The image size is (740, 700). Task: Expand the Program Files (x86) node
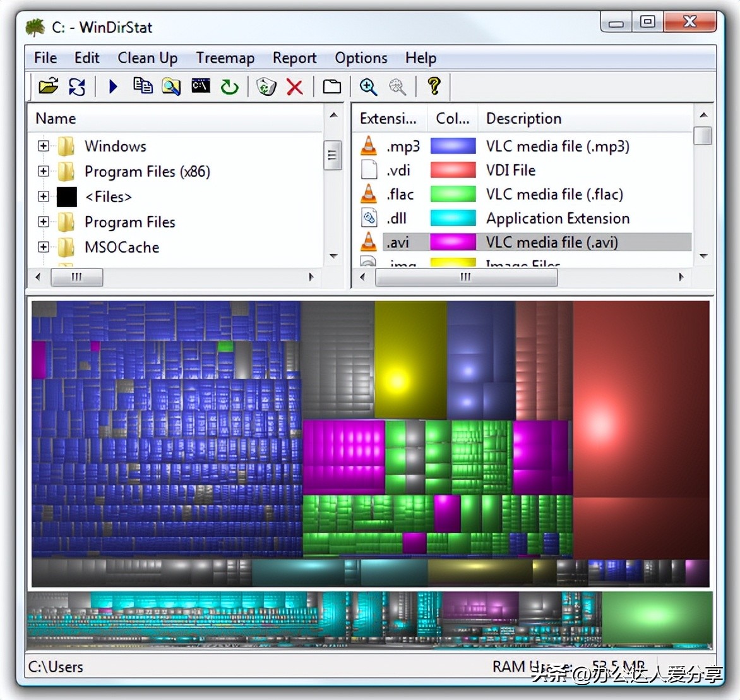click(x=42, y=171)
